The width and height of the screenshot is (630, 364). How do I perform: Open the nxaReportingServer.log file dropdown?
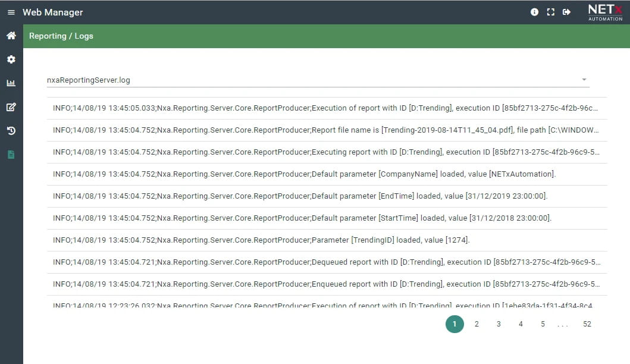[318, 80]
